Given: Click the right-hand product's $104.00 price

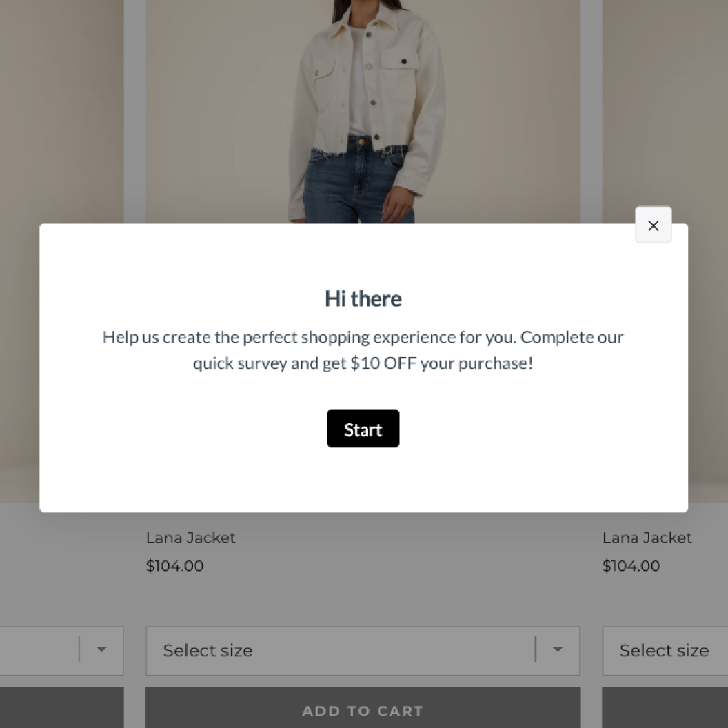Looking at the screenshot, I should pos(631,566).
